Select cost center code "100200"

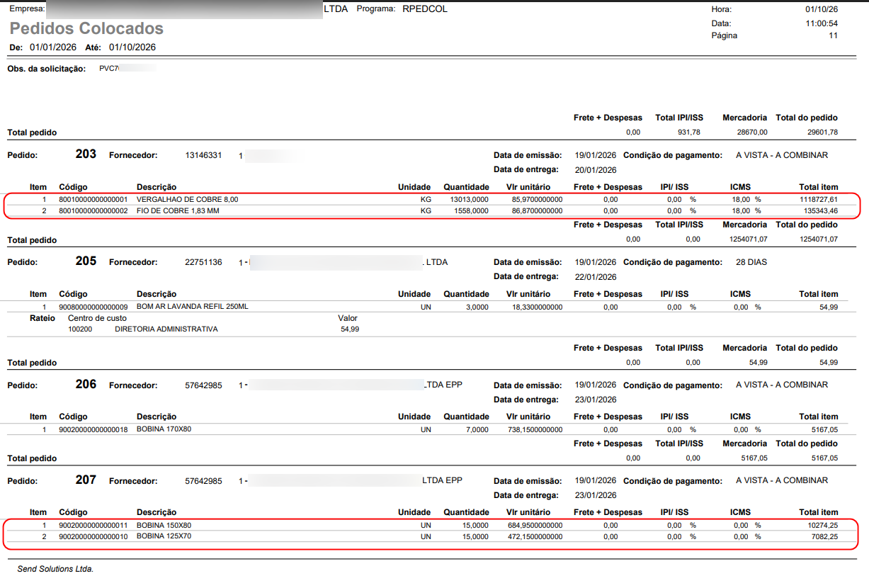[x=80, y=329]
